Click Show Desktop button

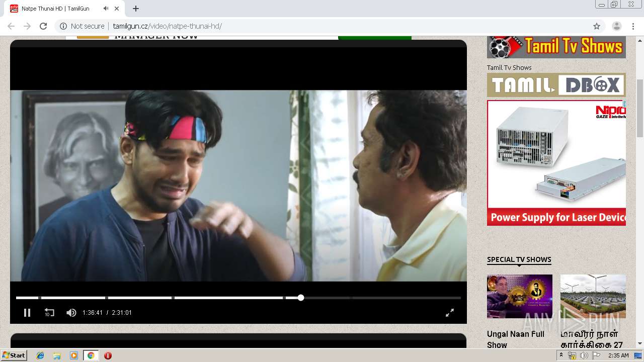tap(638, 355)
